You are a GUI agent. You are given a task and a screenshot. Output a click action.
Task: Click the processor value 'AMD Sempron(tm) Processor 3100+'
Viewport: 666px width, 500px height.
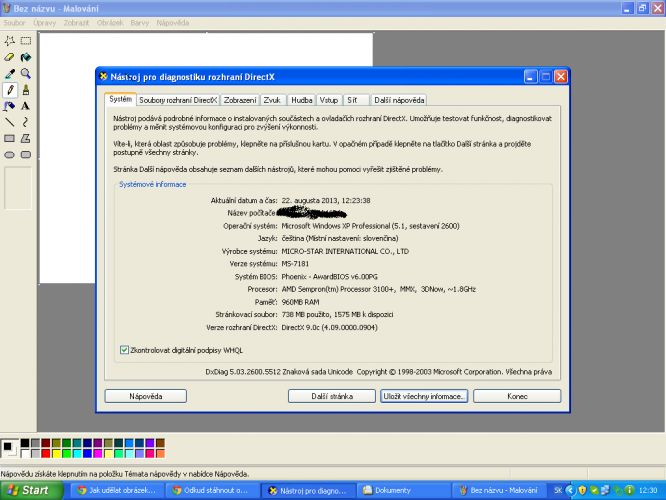point(339,289)
